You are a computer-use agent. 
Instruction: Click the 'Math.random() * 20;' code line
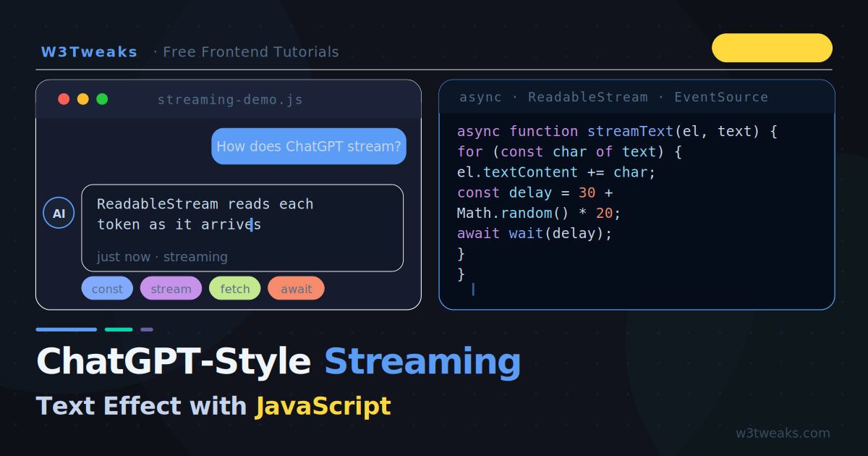point(539,213)
